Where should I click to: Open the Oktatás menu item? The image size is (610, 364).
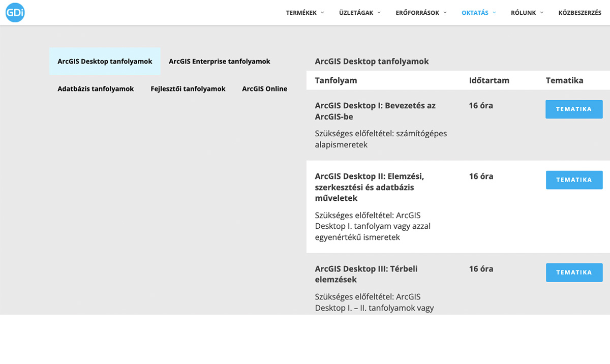(475, 13)
